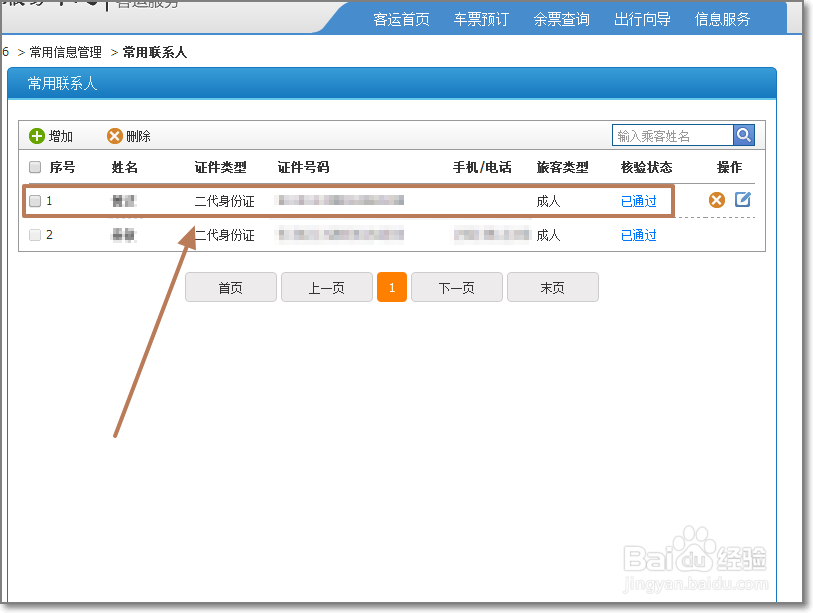
Task: Check the checkbox for contact 序号 2
Action: point(35,235)
